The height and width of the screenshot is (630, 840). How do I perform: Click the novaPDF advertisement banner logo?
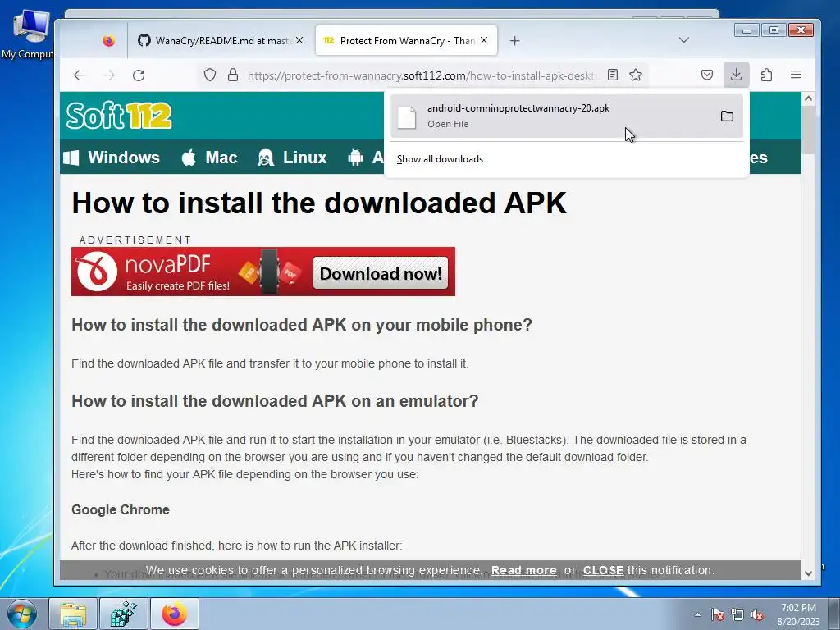[97, 272]
